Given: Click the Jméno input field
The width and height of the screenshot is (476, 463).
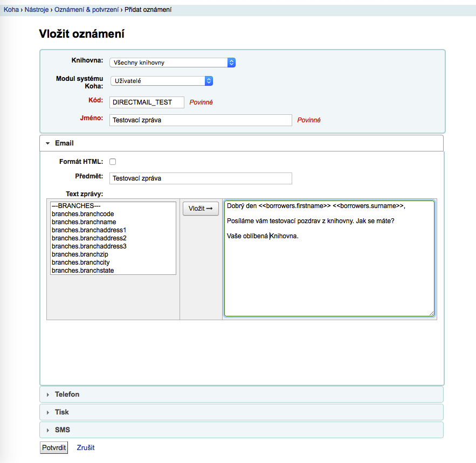Looking at the screenshot, I should pos(201,120).
